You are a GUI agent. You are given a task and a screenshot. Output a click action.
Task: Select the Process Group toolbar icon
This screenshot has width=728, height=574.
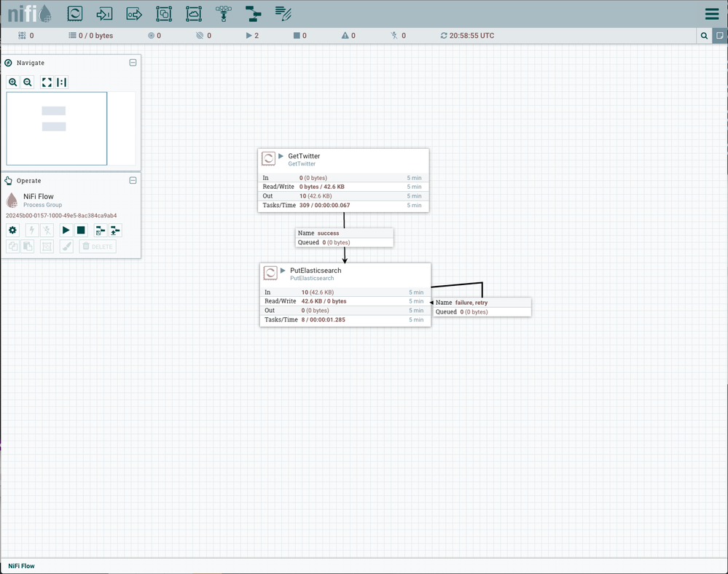tap(164, 13)
